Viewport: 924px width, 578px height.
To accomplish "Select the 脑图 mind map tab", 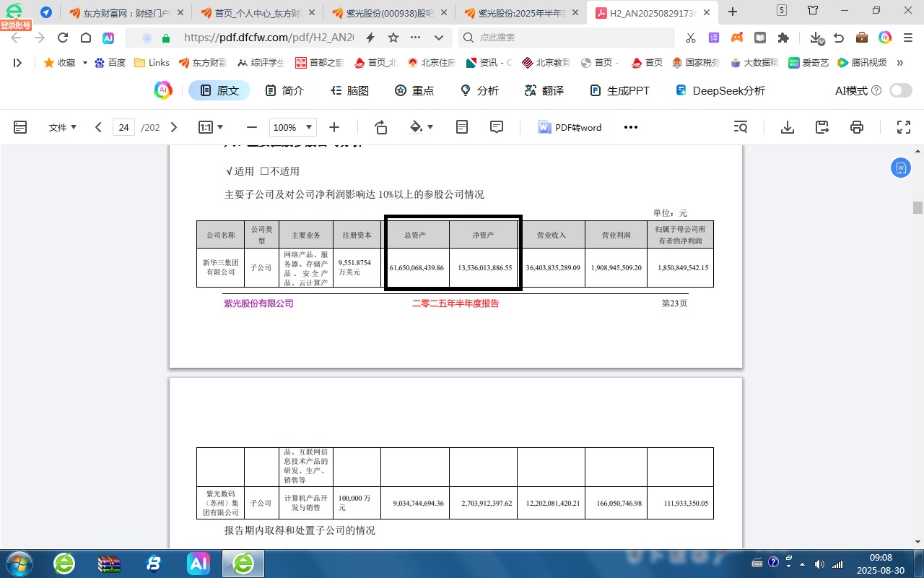I will [x=349, y=90].
